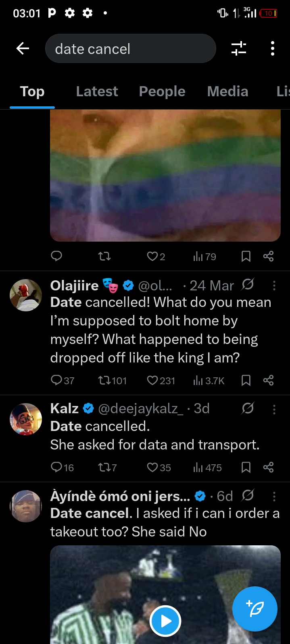Switch to the People tab
This screenshot has height=644, width=290.
coord(162,91)
